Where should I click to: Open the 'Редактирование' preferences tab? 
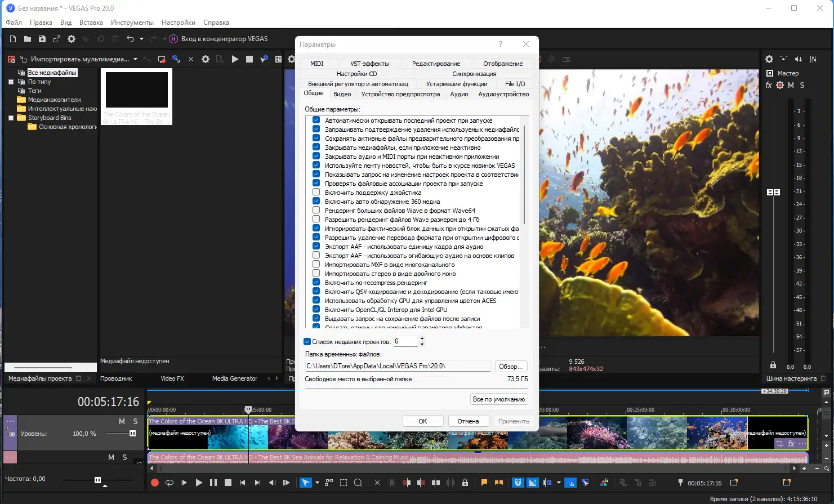tap(436, 64)
